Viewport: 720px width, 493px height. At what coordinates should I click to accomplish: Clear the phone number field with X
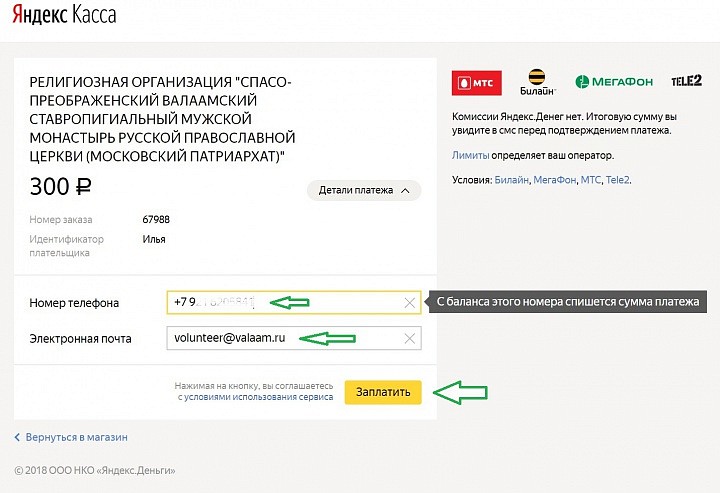[409, 303]
